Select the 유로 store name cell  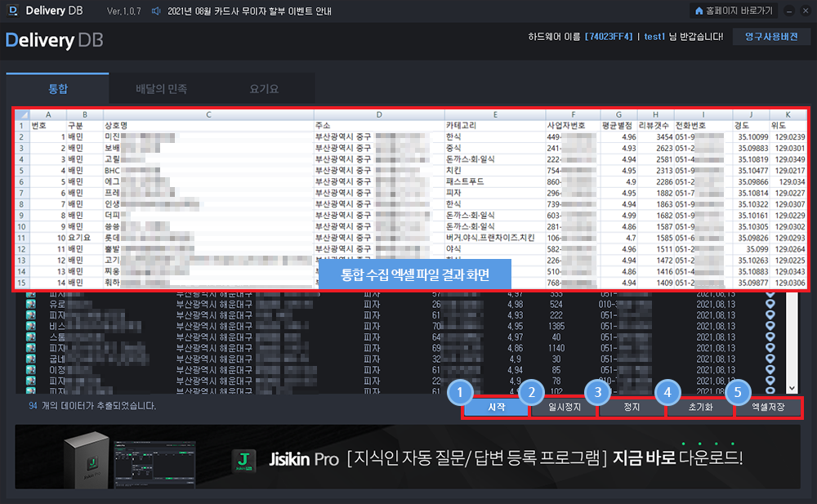click(71, 304)
